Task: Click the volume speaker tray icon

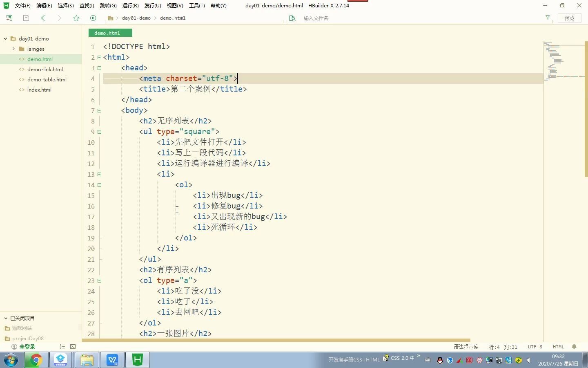Action: tap(528, 360)
